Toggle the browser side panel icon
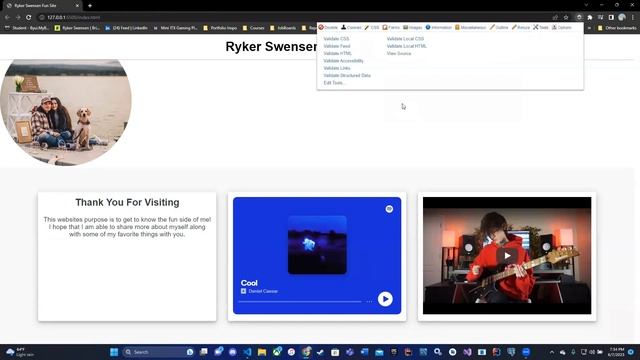 (611, 18)
